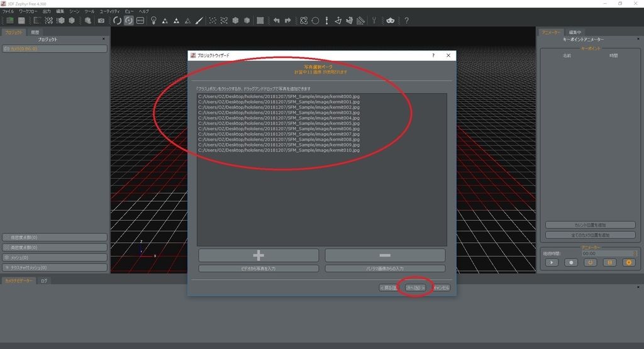The height and width of the screenshot is (349, 644).
Task: Expand the メッシュ(0) section
Action: tap(55, 257)
